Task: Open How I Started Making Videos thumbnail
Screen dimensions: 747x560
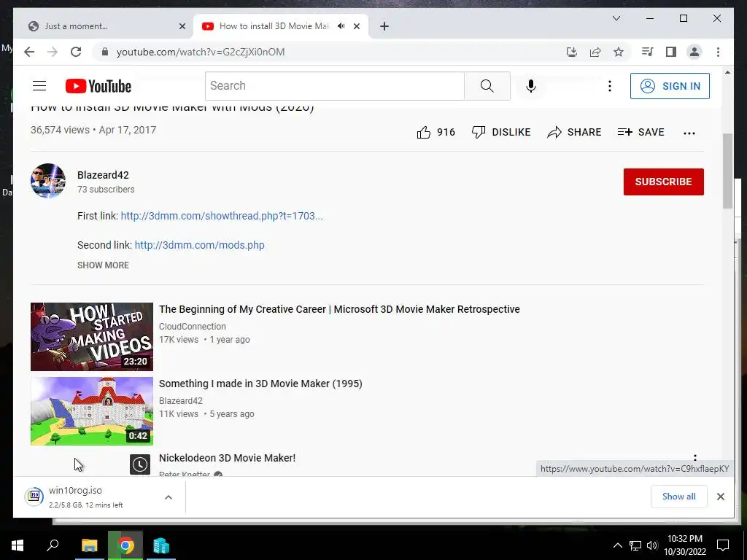Action: pos(92,337)
